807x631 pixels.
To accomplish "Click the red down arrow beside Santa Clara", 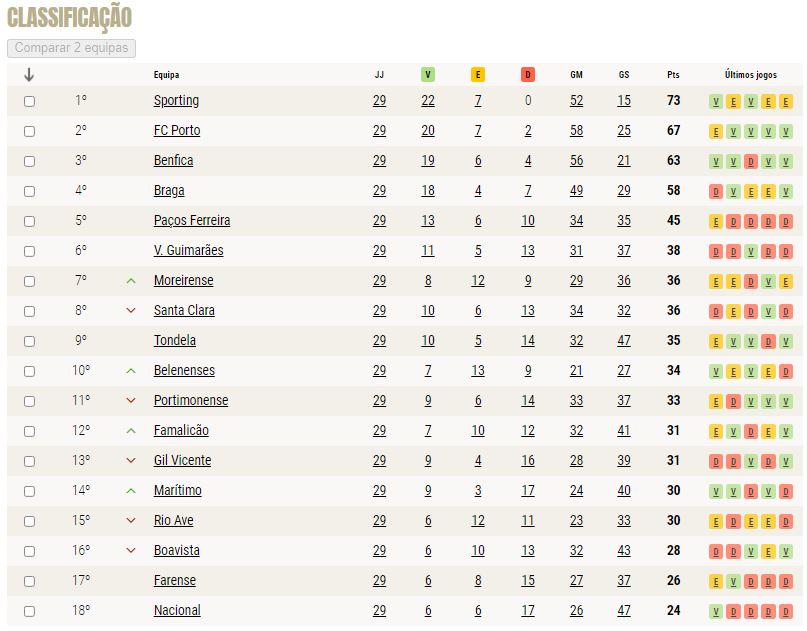I will point(131,310).
